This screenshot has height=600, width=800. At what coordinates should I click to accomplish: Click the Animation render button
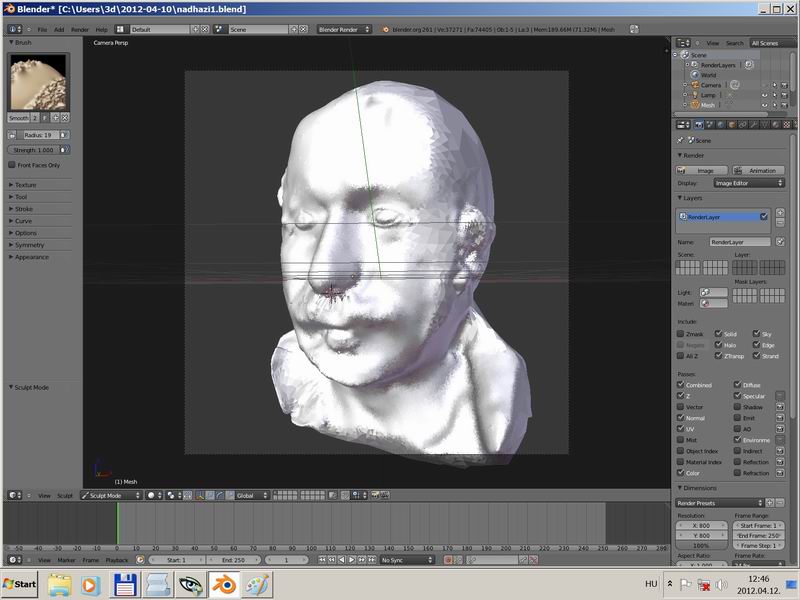pos(760,170)
